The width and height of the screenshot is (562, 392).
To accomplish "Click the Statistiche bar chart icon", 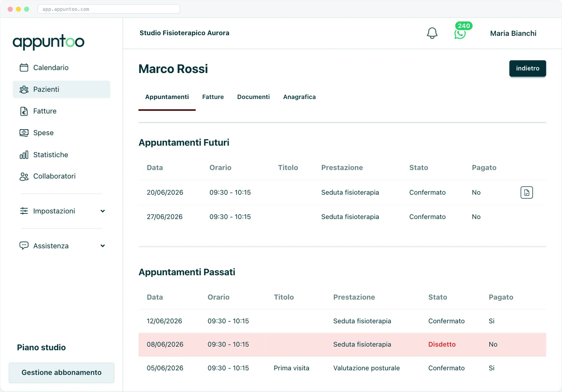I will click(x=24, y=155).
